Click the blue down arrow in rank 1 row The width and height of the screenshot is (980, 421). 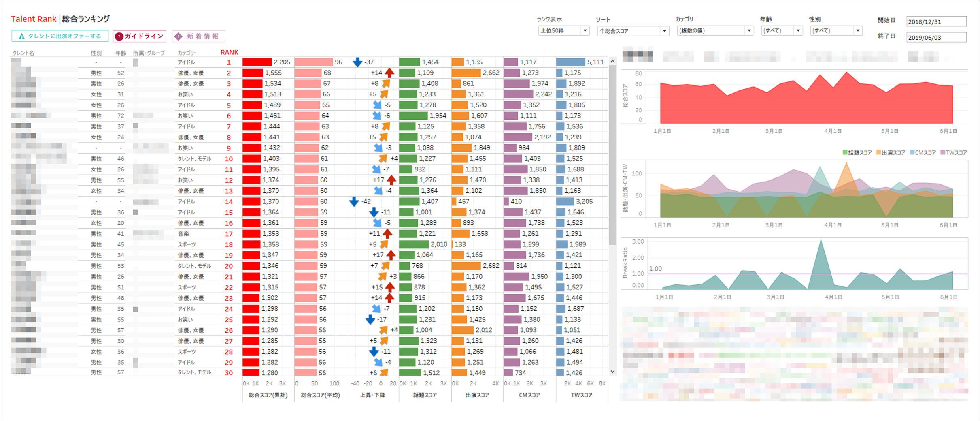[x=357, y=62]
